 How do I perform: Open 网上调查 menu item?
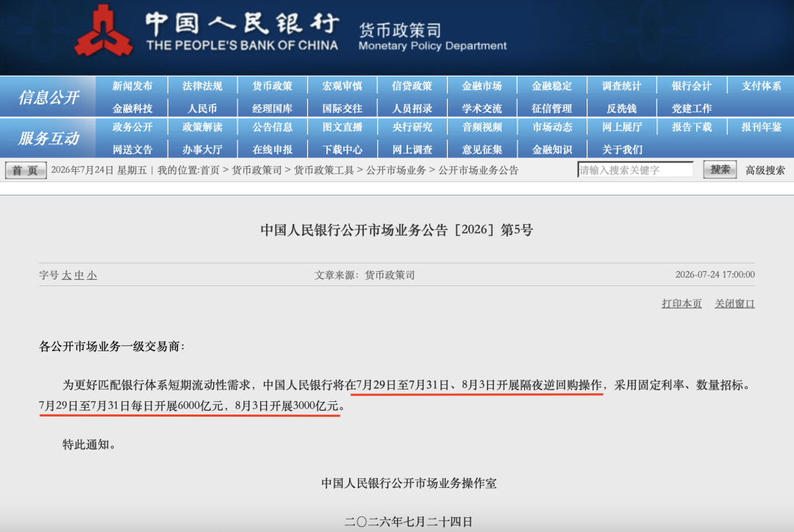[x=412, y=149]
